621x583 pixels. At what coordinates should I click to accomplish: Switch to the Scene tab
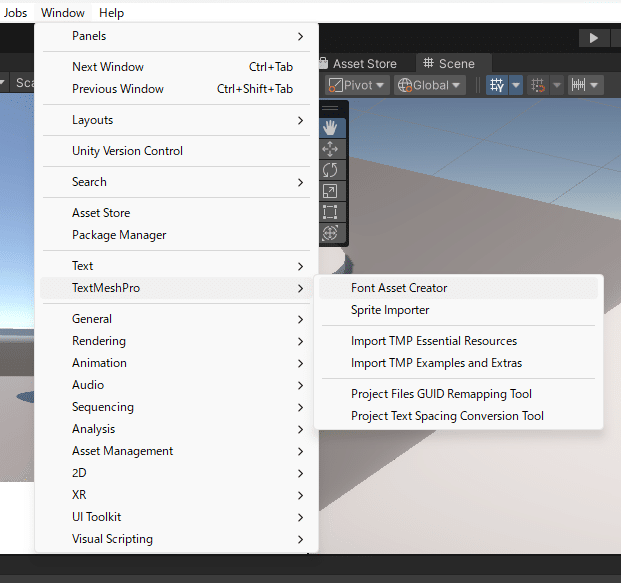pyautogui.click(x=453, y=63)
